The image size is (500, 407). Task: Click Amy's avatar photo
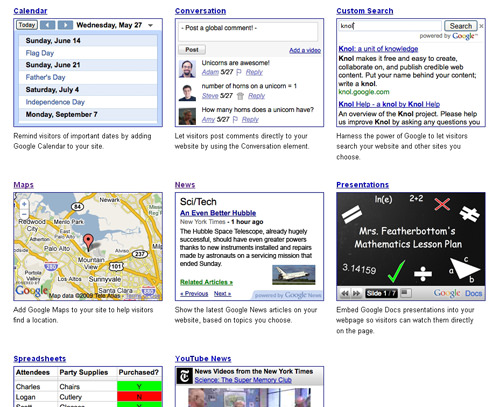(x=187, y=116)
